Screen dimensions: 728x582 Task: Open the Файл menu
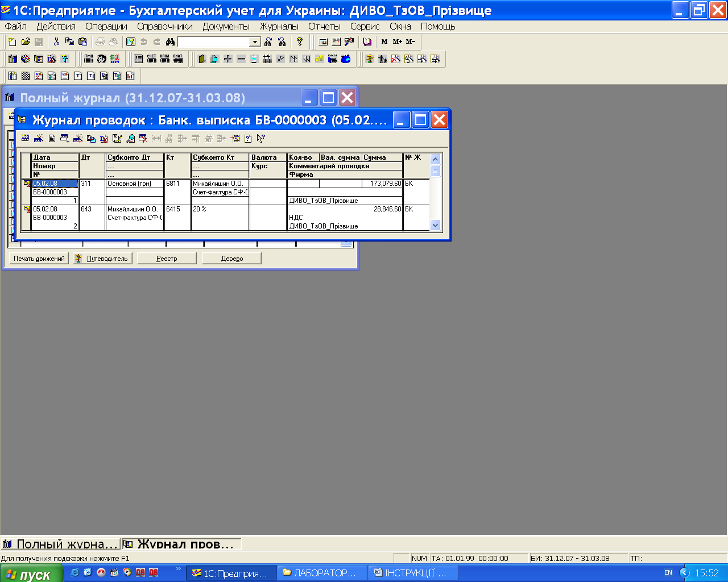pos(16,26)
